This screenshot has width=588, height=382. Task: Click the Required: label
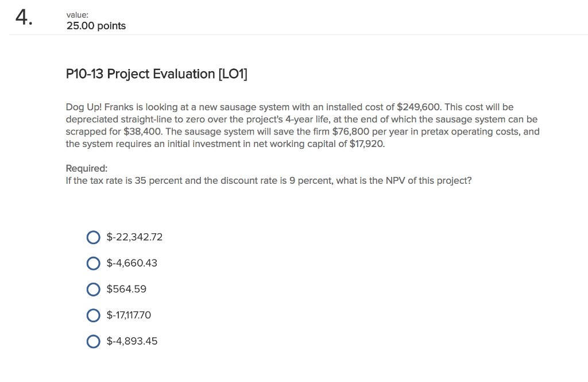pyautogui.click(x=87, y=168)
